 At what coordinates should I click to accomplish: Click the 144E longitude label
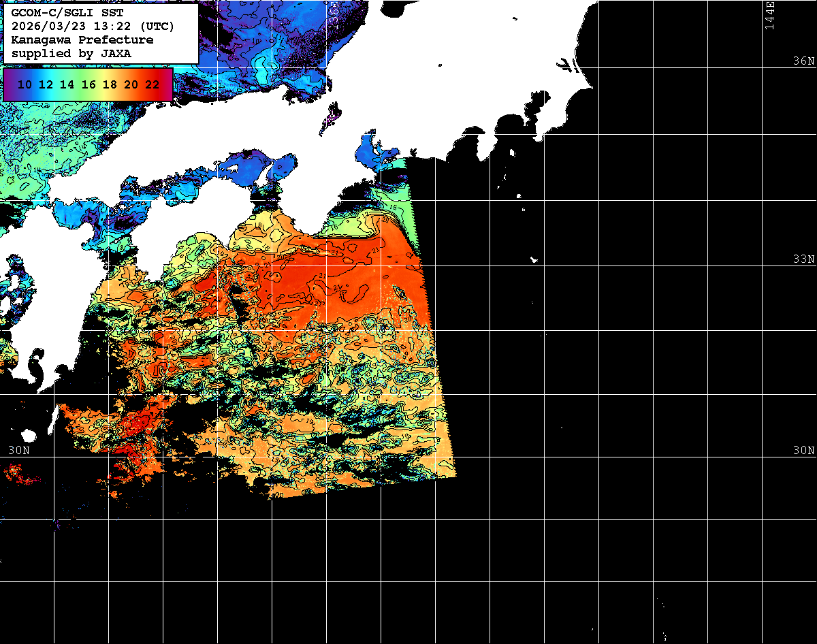769,15
